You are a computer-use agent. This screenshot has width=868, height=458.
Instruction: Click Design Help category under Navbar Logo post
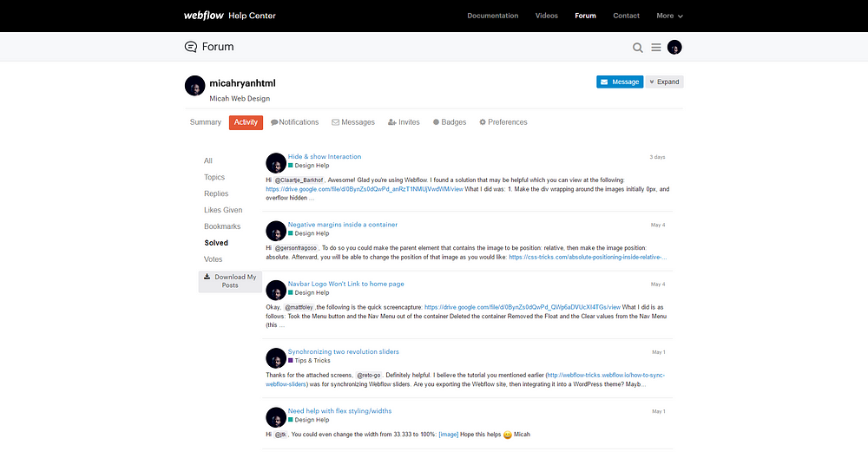[309, 292]
